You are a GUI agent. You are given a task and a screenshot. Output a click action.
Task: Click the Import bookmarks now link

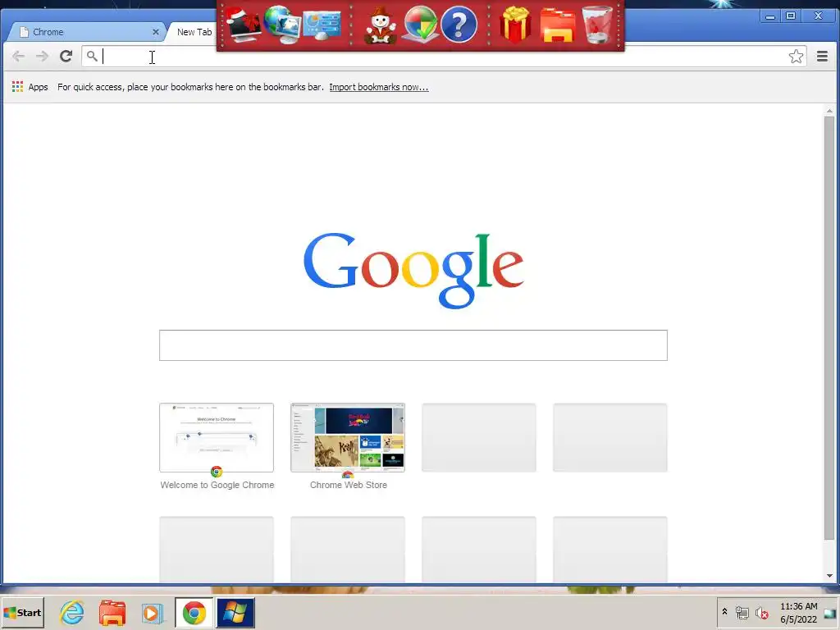[379, 87]
